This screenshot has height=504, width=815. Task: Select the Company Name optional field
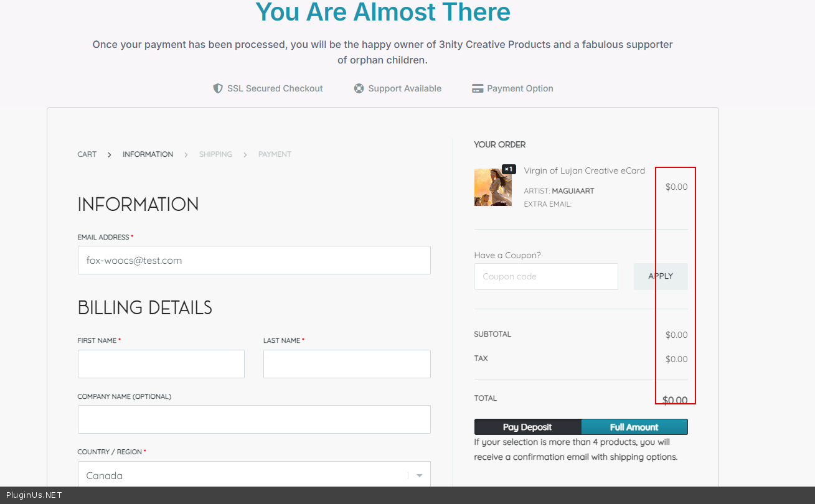pyautogui.click(x=254, y=419)
